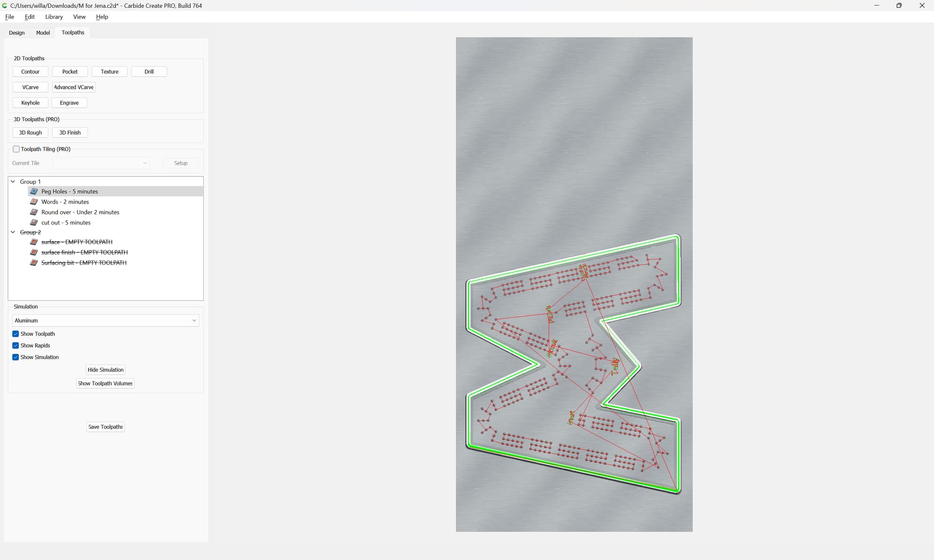
Task: Click the Words toolpath icon
Action: coord(34,202)
